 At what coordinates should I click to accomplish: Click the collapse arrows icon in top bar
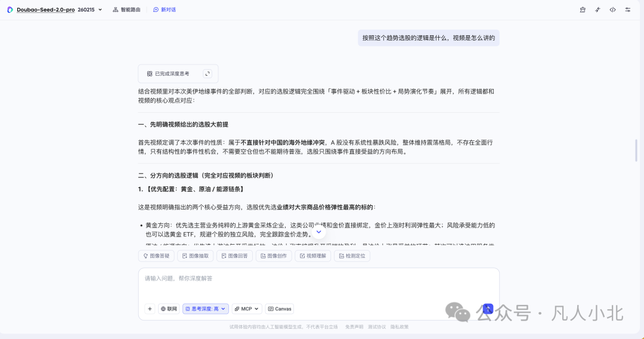tap(597, 10)
